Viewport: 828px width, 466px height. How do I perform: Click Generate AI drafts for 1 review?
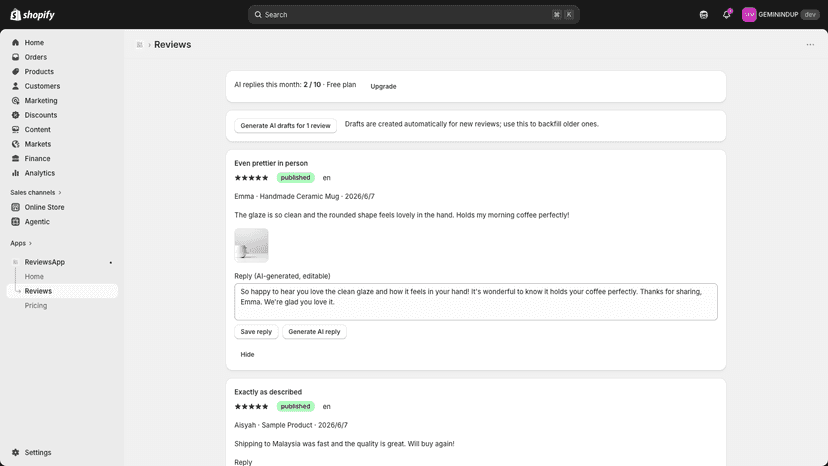click(285, 126)
